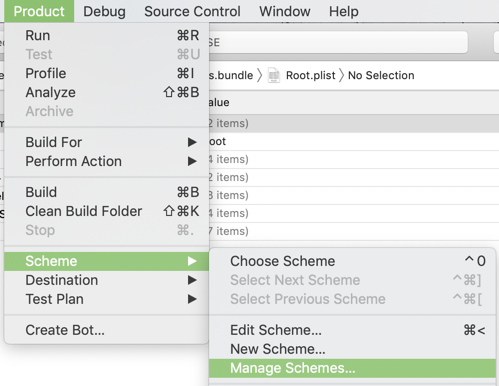The image size is (499, 386).
Task: Open the Source Control menu
Action: point(192,11)
